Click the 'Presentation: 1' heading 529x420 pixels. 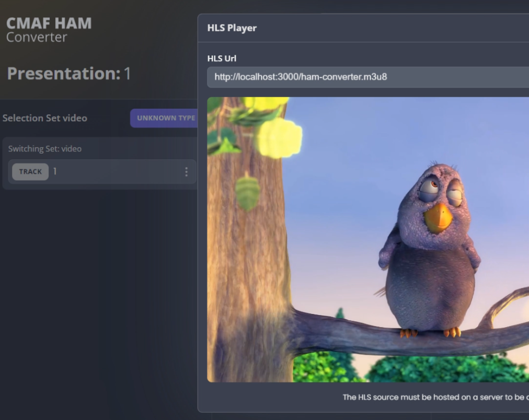69,74
